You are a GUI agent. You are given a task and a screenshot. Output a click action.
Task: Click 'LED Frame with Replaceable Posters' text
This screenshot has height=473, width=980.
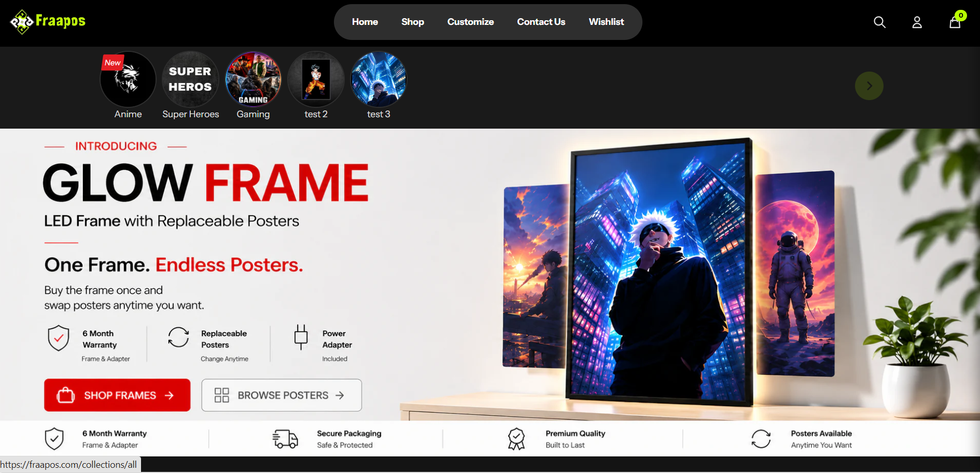tap(172, 221)
